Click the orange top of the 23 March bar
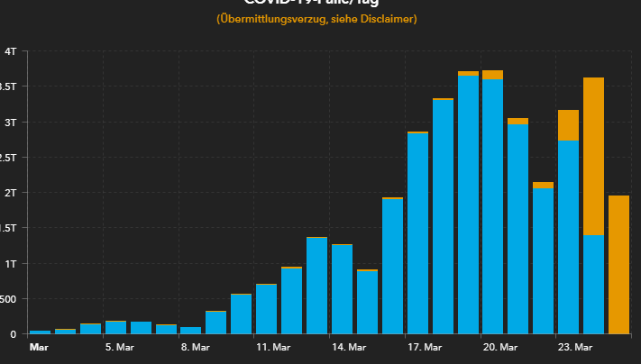 pyautogui.click(x=568, y=124)
